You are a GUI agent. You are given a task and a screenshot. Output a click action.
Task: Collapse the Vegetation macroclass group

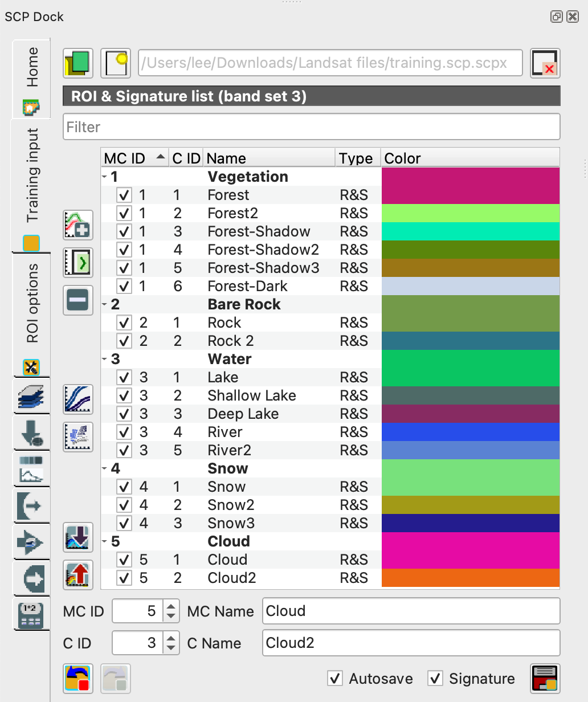[105, 177]
